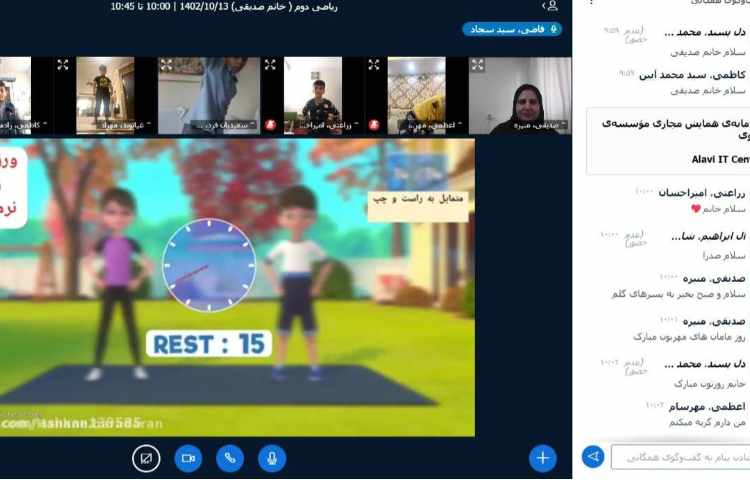Select the teacher صدیقی منیره video thumbnail

click(520, 96)
